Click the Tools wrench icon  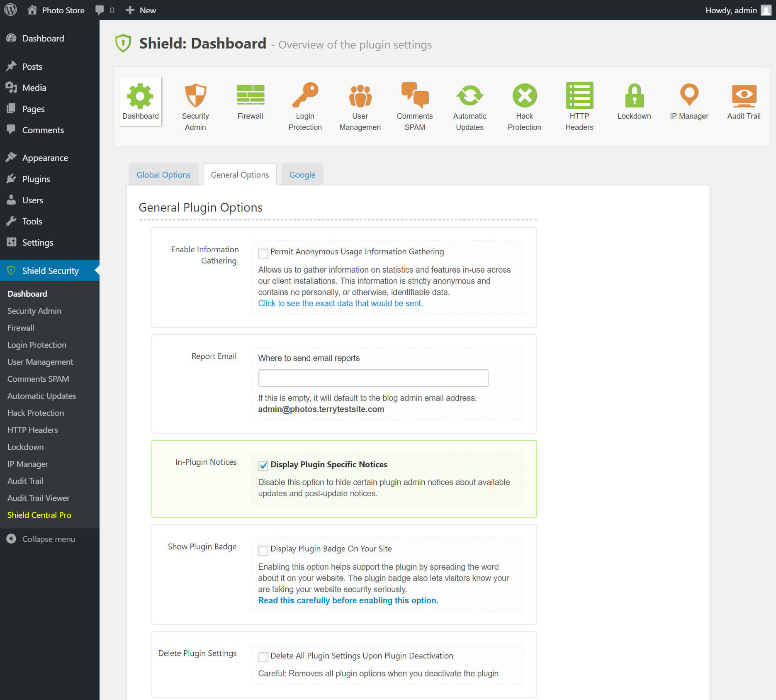tap(11, 221)
